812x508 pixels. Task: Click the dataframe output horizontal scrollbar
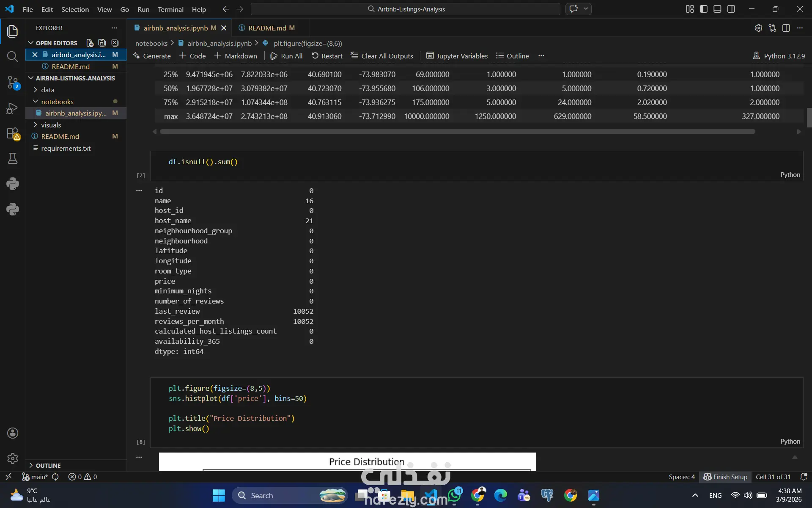click(457, 132)
